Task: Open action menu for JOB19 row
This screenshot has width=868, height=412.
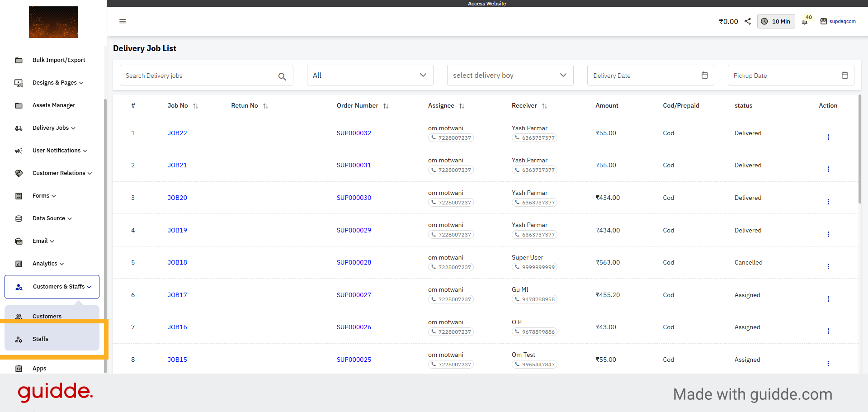Action: (828, 234)
